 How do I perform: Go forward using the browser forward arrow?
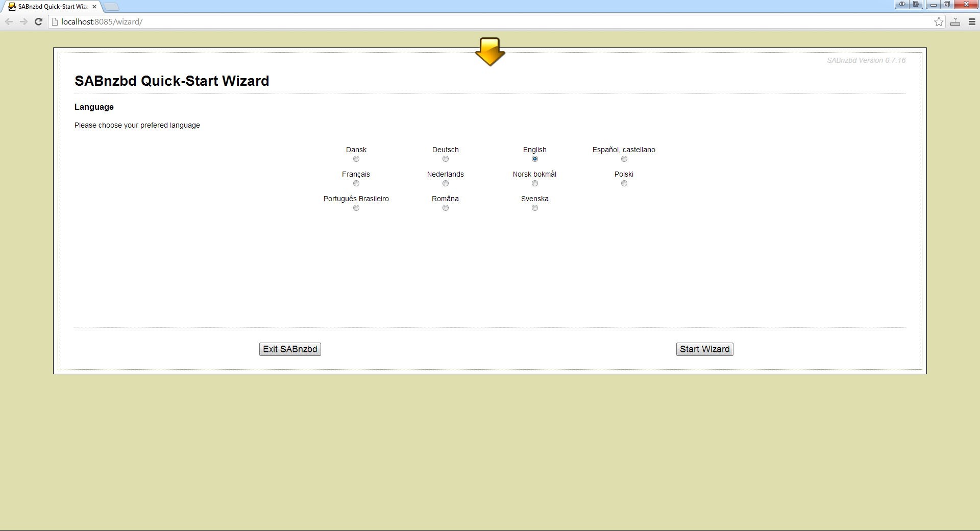(x=23, y=21)
